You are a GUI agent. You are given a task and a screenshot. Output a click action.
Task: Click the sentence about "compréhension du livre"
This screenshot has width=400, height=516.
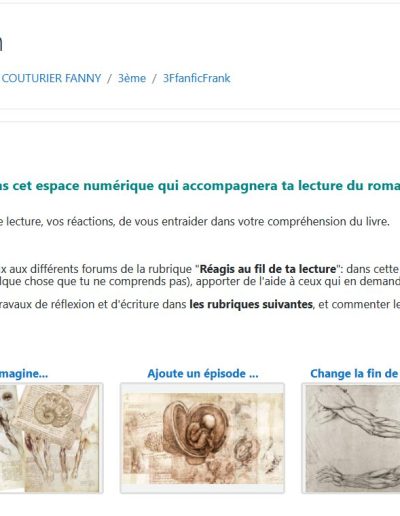[x=195, y=221]
